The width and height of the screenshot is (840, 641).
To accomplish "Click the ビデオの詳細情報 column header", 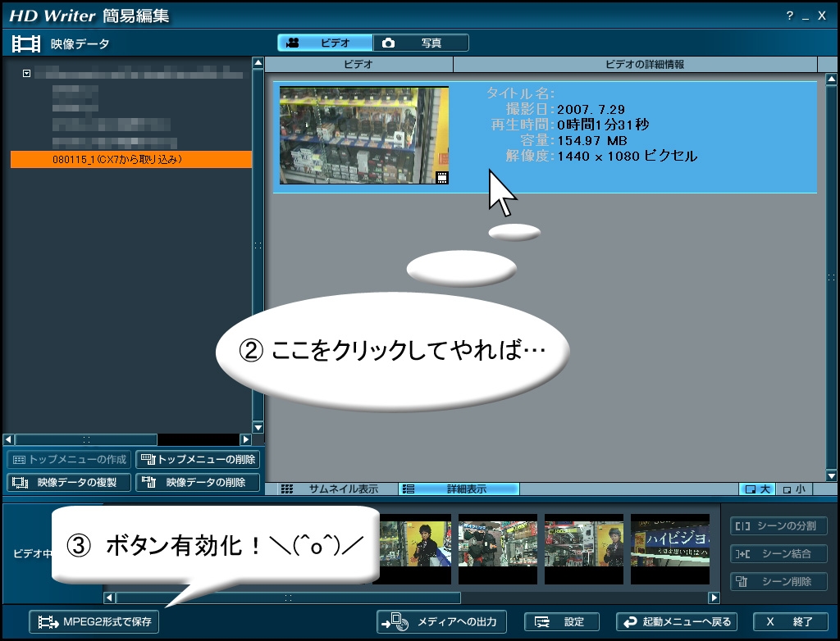I will pos(636,64).
